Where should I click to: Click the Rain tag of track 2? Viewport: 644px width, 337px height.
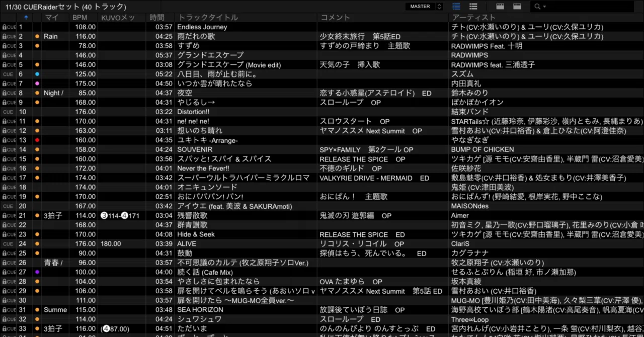tap(50, 37)
